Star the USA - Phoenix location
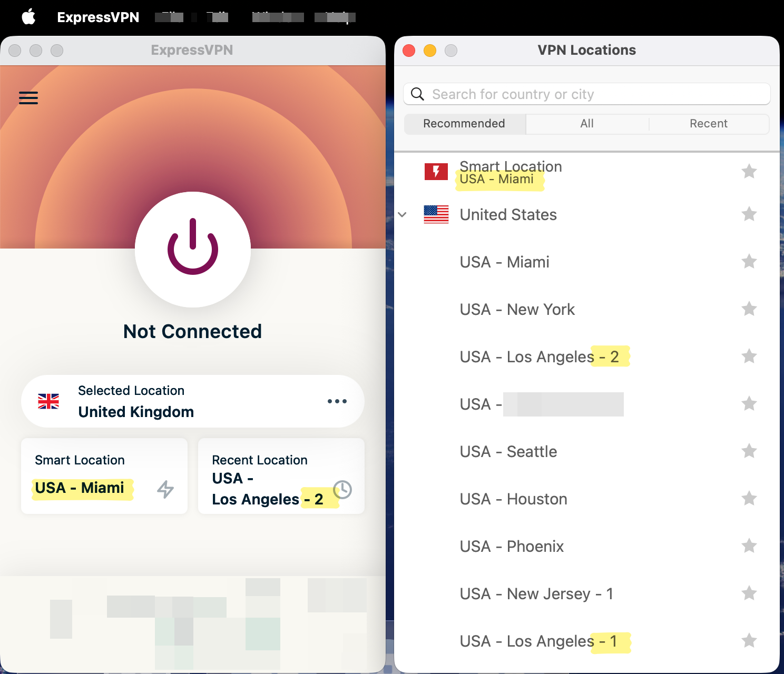Image resolution: width=784 pixels, height=674 pixels. [749, 546]
